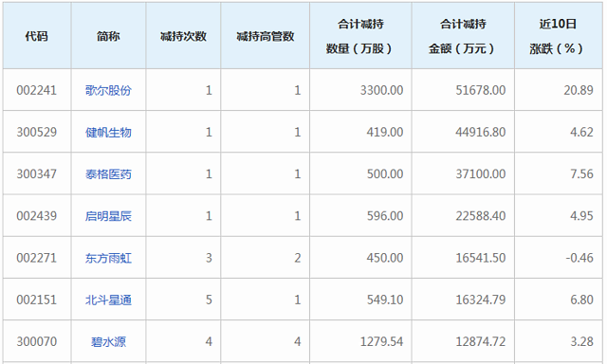
Task: Click the 代码 column header
Action: point(37,36)
